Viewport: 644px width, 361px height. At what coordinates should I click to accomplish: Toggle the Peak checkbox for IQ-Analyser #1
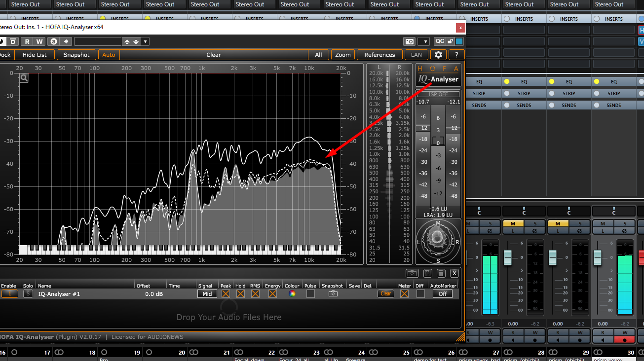pyautogui.click(x=226, y=294)
